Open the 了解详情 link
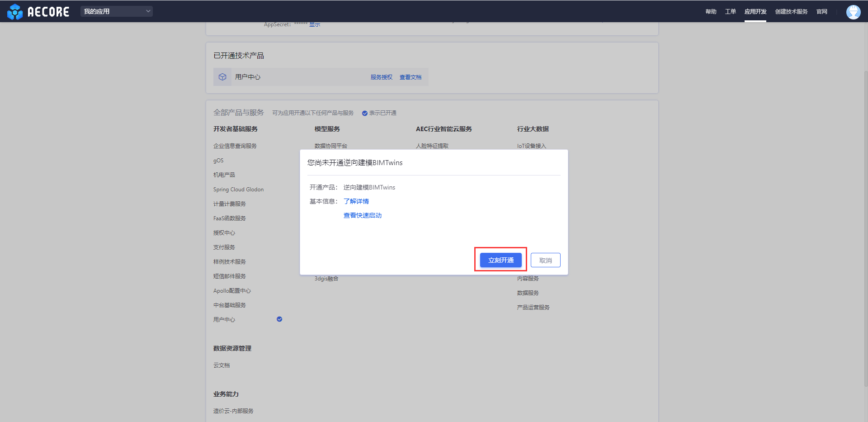 pos(356,201)
